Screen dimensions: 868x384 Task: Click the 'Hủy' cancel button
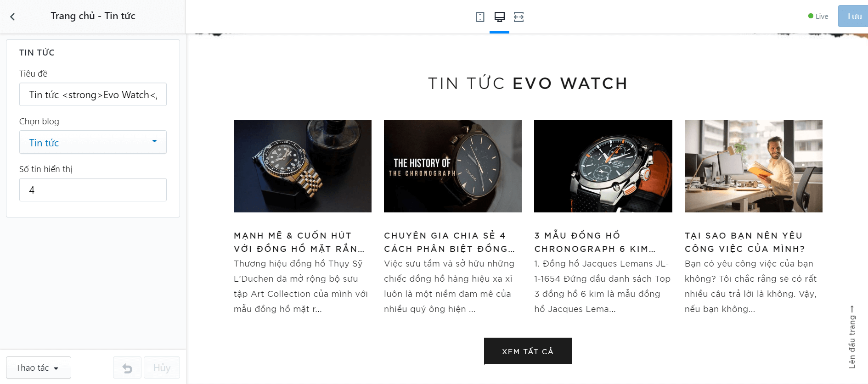[x=162, y=368]
